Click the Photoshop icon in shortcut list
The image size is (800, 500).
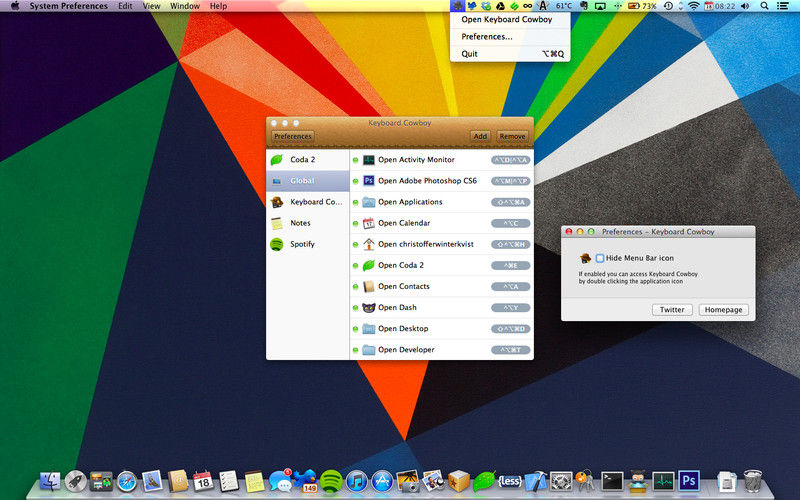(x=368, y=181)
